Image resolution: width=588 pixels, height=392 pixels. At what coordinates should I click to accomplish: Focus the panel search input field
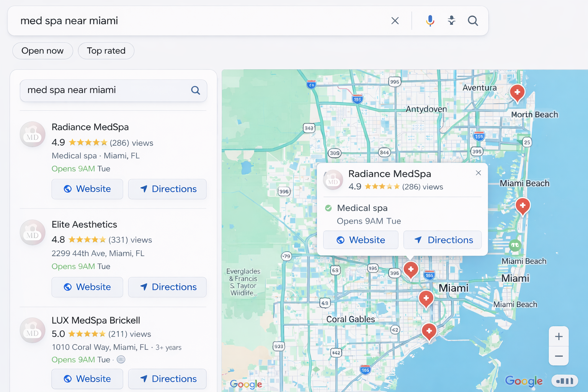pos(113,91)
